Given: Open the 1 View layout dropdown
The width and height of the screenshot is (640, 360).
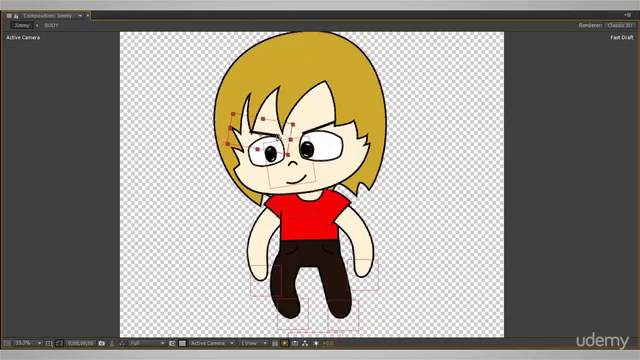Looking at the screenshot, I should [x=253, y=343].
